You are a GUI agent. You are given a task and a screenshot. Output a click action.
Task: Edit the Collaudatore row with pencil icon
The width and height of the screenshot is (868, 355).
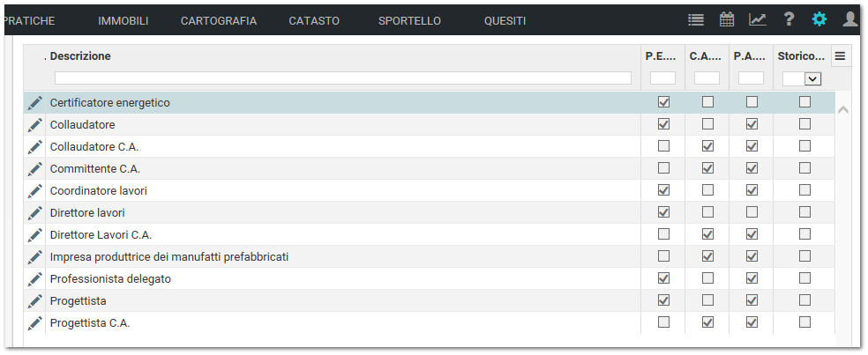point(35,124)
